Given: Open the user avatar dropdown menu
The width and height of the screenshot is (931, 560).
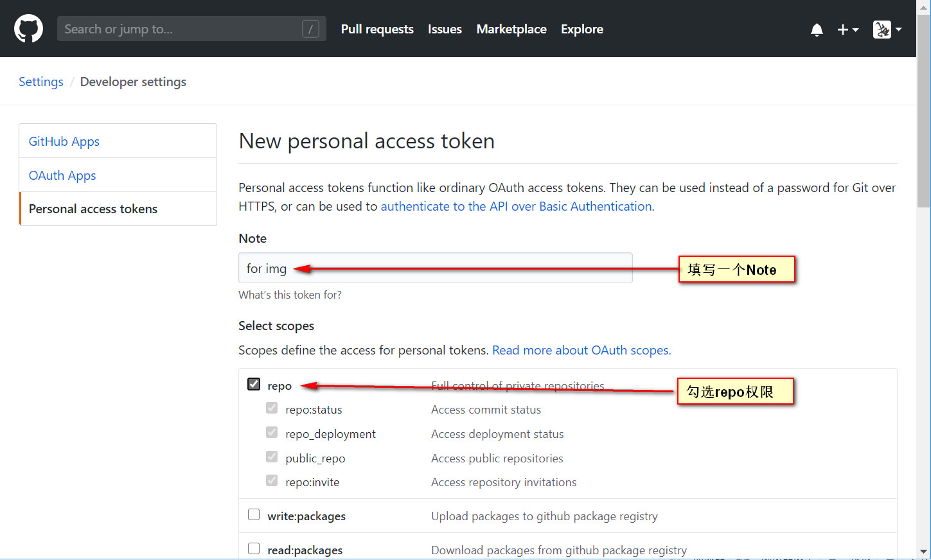Looking at the screenshot, I should [x=887, y=30].
